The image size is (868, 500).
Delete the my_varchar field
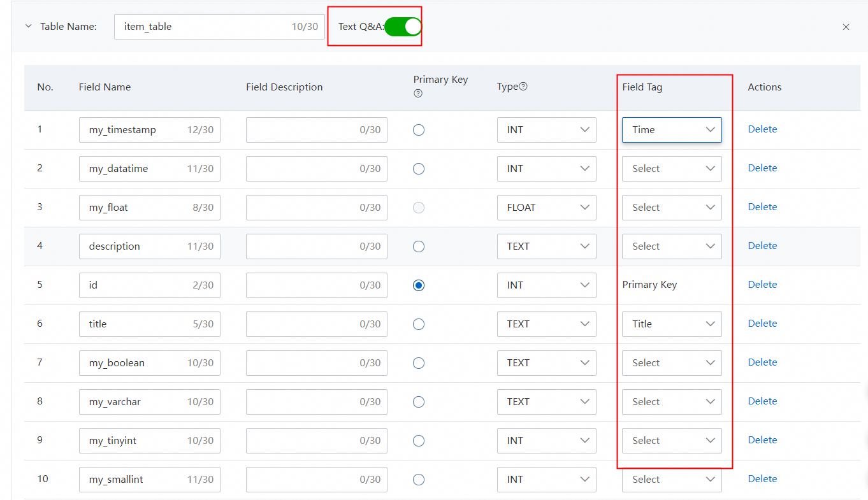click(762, 401)
